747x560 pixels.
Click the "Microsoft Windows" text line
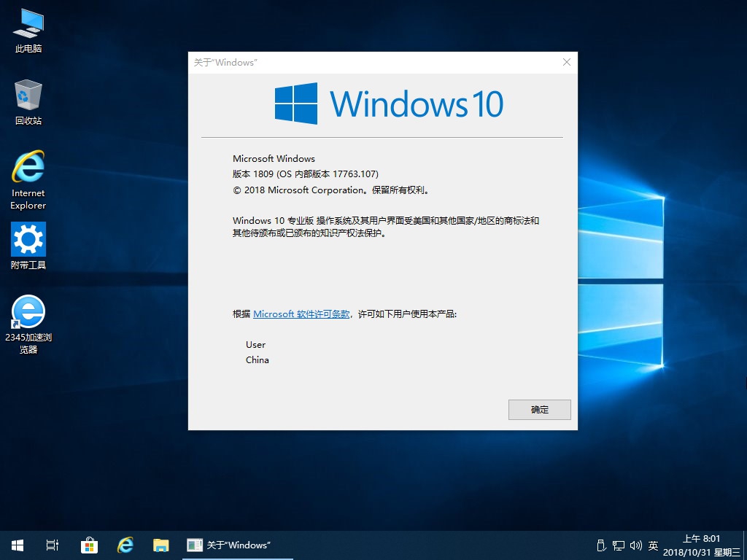pyautogui.click(x=274, y=158)
